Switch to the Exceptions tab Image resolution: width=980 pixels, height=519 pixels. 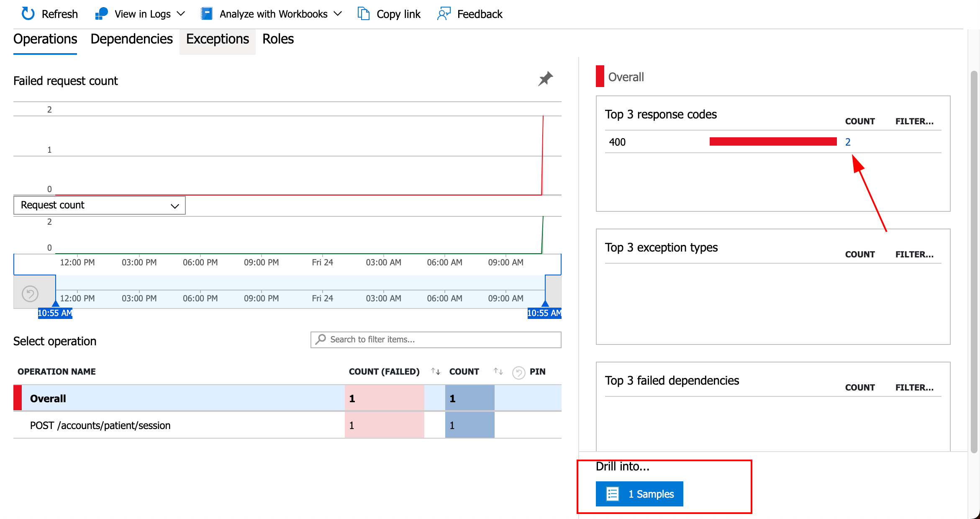pos(217,39)
